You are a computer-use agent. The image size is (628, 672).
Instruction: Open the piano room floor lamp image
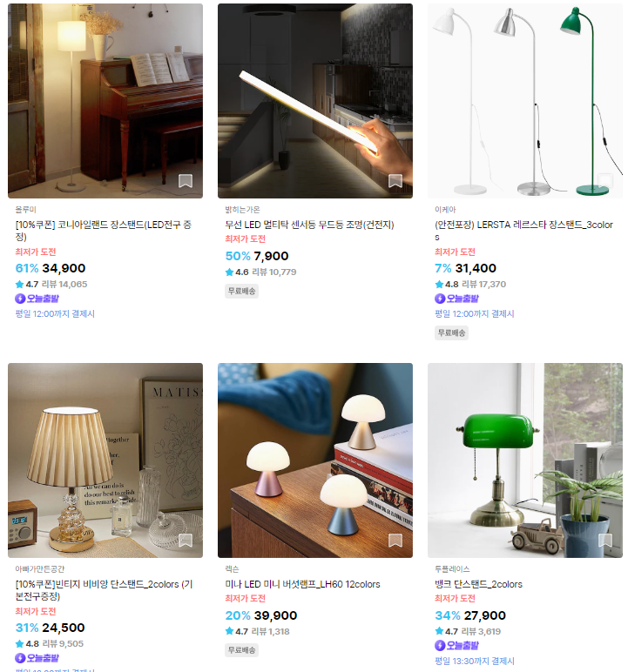[x=105, y=101]
